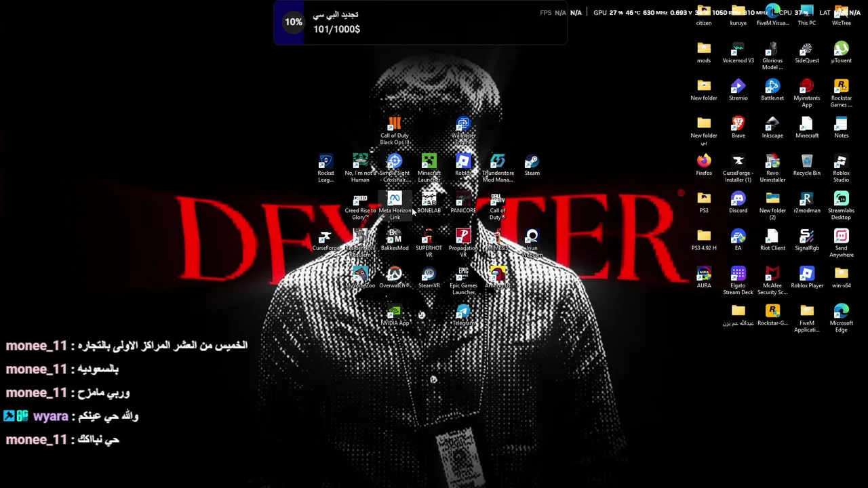Select the SignalRgb icon
The height and width of the screenshot is (488, 868).
pos(807,240)
